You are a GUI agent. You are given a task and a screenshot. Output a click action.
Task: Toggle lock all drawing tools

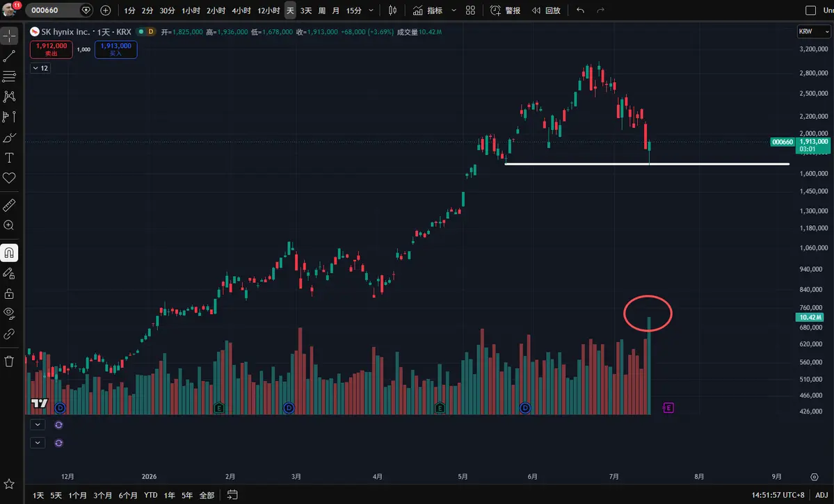click(x=9, y=293)
